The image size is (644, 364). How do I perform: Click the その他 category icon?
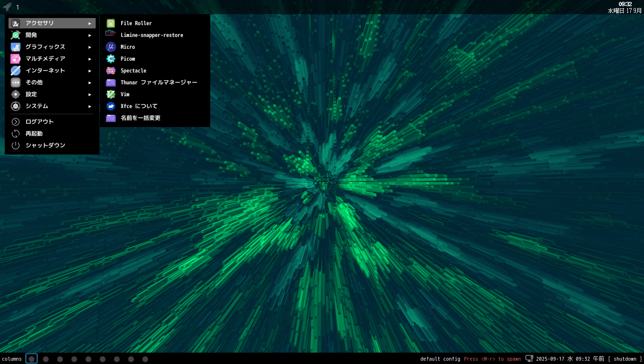point(16,82)
